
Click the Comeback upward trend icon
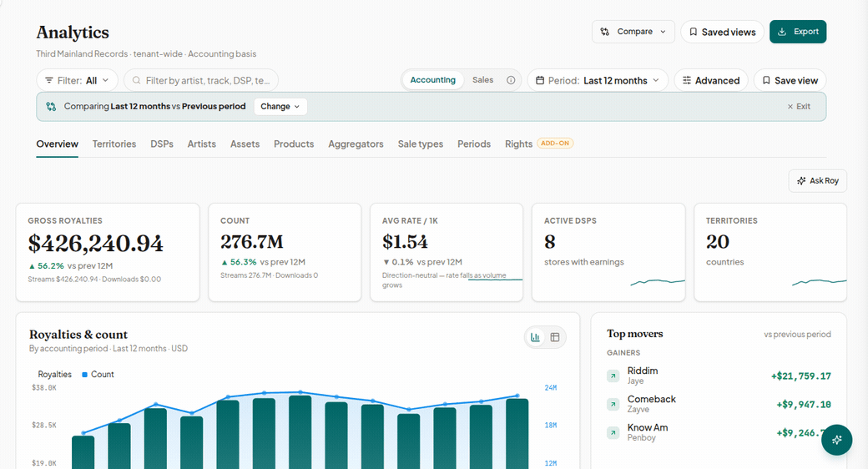(613, 404)
